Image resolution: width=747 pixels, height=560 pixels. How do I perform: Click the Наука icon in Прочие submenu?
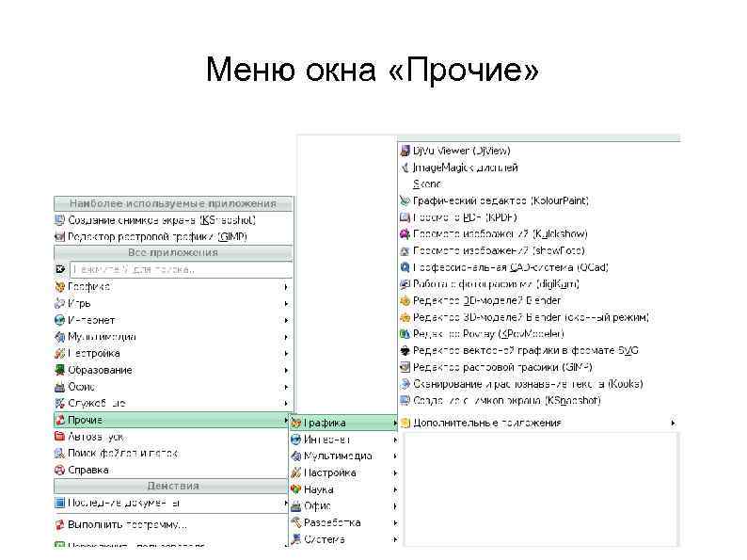(295, 490)
